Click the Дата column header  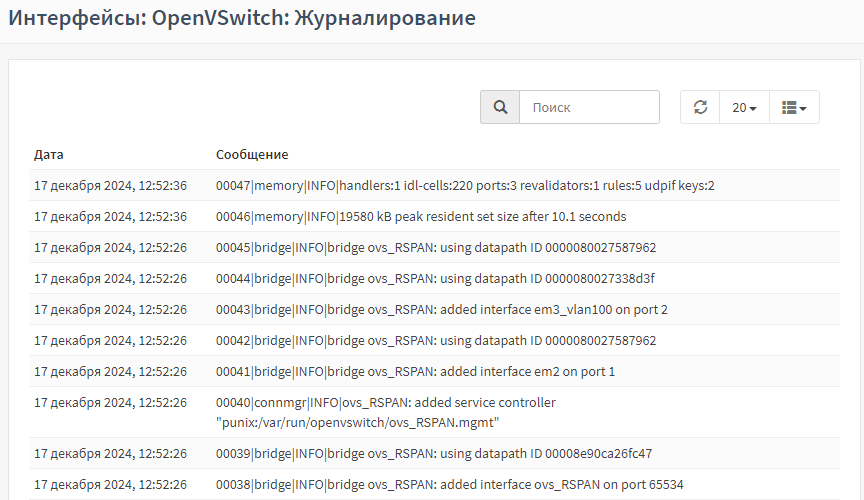(x=48, y=154)
